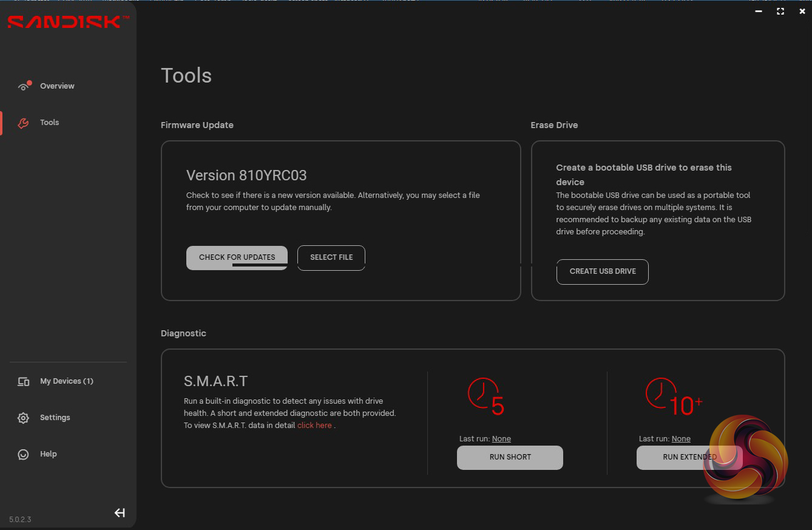
Task: Click the Overview eye icon in sidebar
Action: [x=24, y=86]
